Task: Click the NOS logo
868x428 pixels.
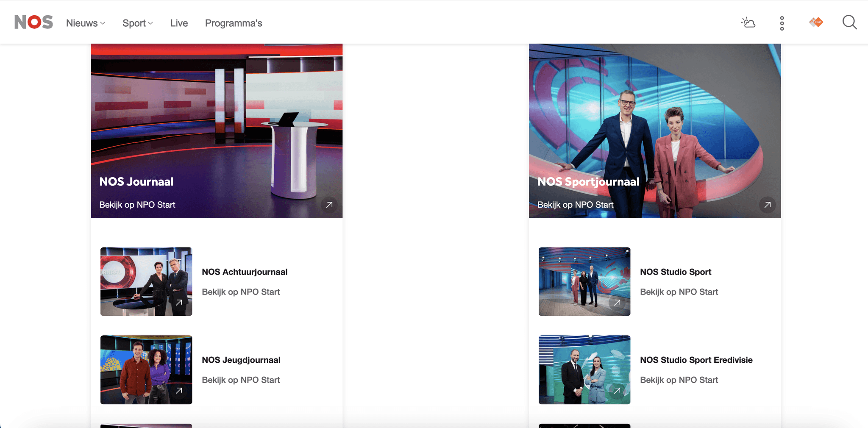Action: click(x=33, y=22)
